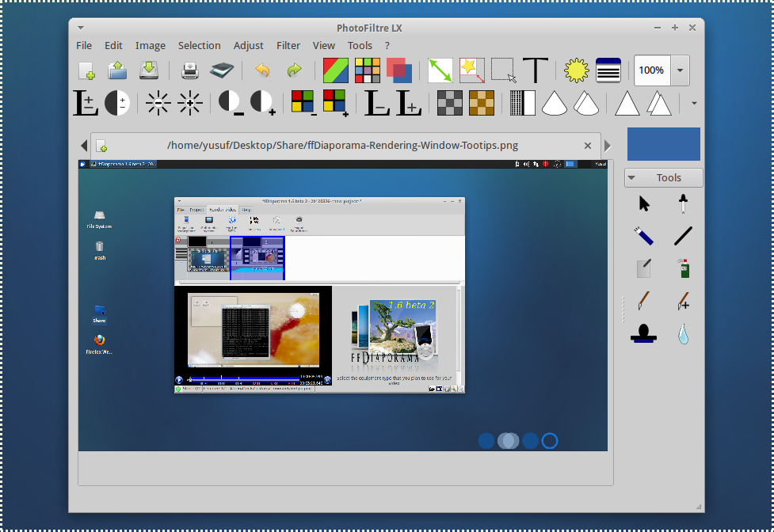
Task: Open the yellow sun effect icon
Action: (x=576, y=70)
